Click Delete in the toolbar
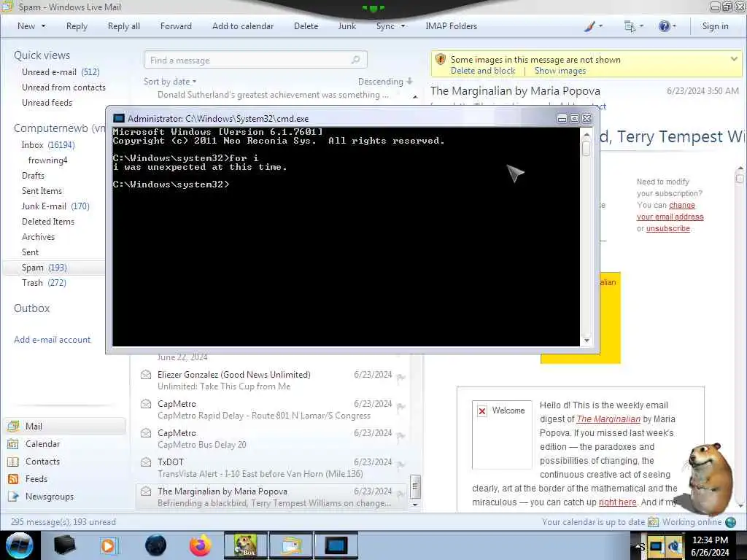 point(306,26)
